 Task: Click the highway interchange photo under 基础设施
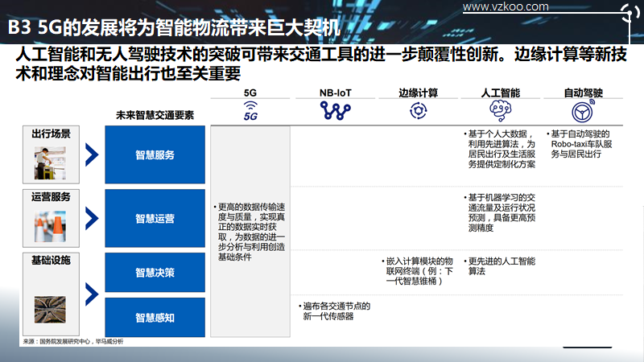[50, 310]
